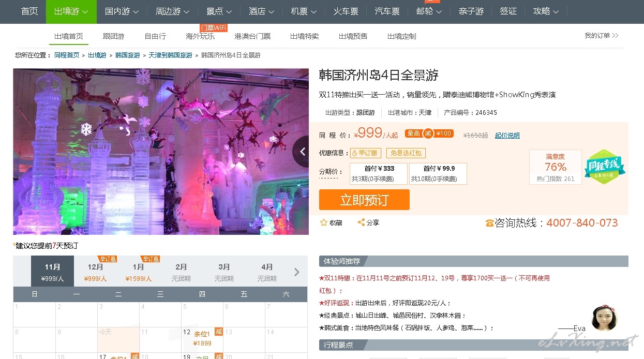Click the 收藏 star icon
This screenshot has width=644, height=359.
coord(324,222)
